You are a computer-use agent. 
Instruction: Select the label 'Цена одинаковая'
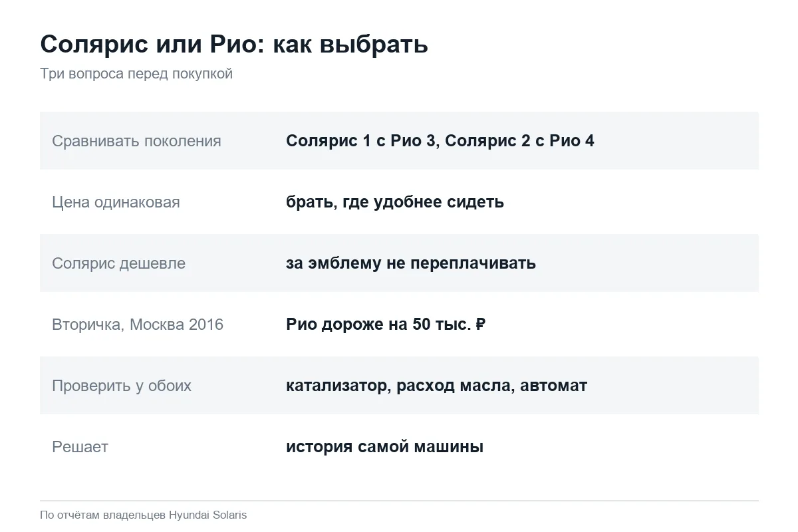[x=116, y=202]
